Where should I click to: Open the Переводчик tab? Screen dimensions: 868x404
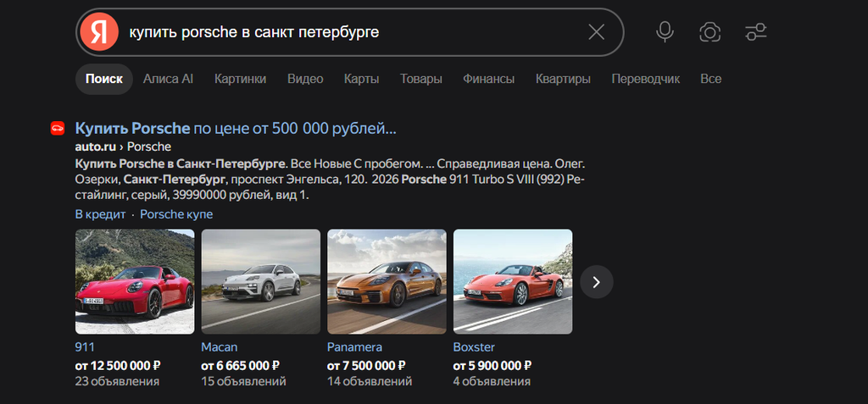pyautogui.click(x=645, y=79)
